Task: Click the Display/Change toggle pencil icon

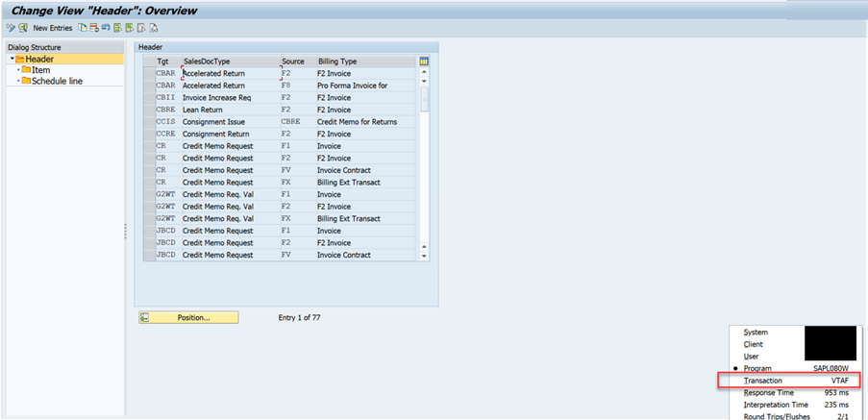Action: [x=11, y=28]
